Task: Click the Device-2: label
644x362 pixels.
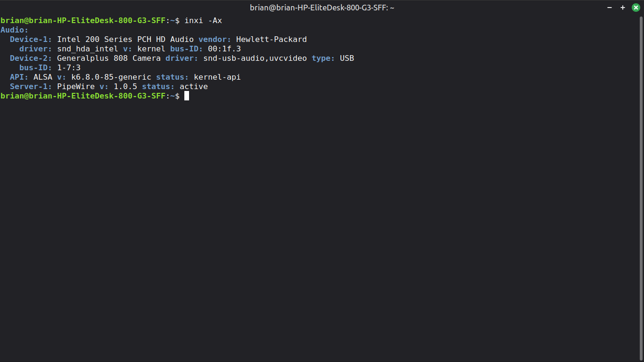Action: pyautogui.click(x=31, y=58)
